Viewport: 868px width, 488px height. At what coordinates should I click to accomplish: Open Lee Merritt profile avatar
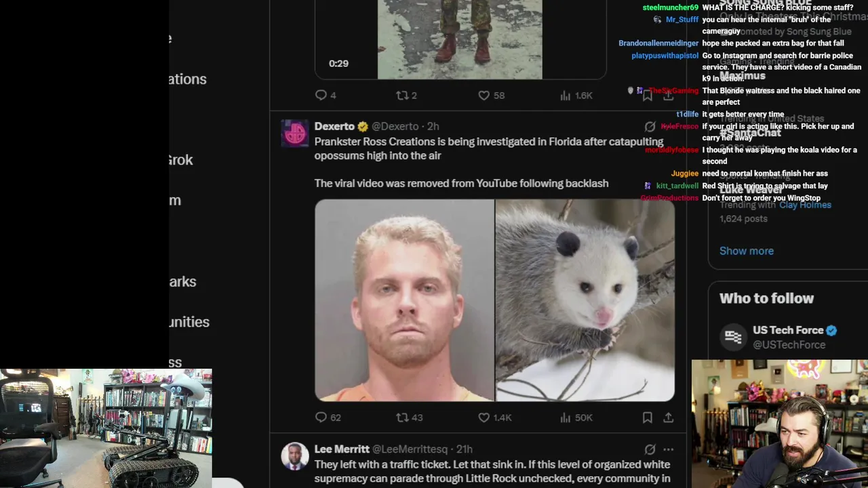coord(295,456)
